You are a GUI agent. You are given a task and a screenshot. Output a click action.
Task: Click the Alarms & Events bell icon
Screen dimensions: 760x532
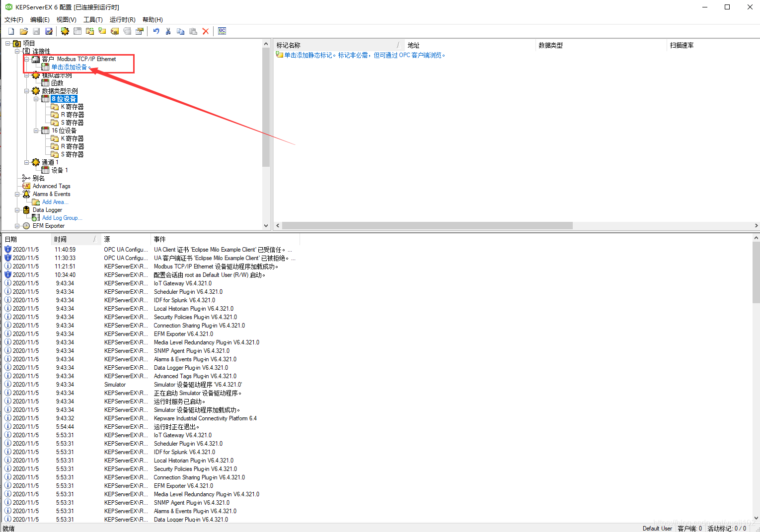(x=26, y=194)
